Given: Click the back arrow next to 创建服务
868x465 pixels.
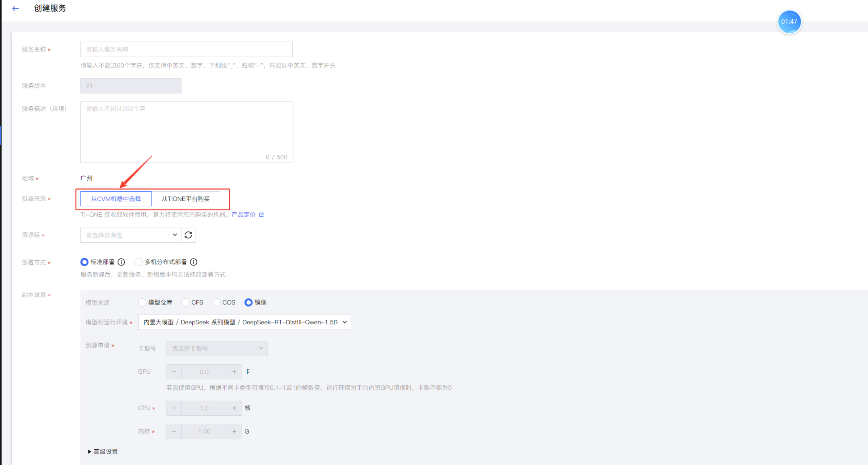Looking at the screenshot, I should (16, 8).
